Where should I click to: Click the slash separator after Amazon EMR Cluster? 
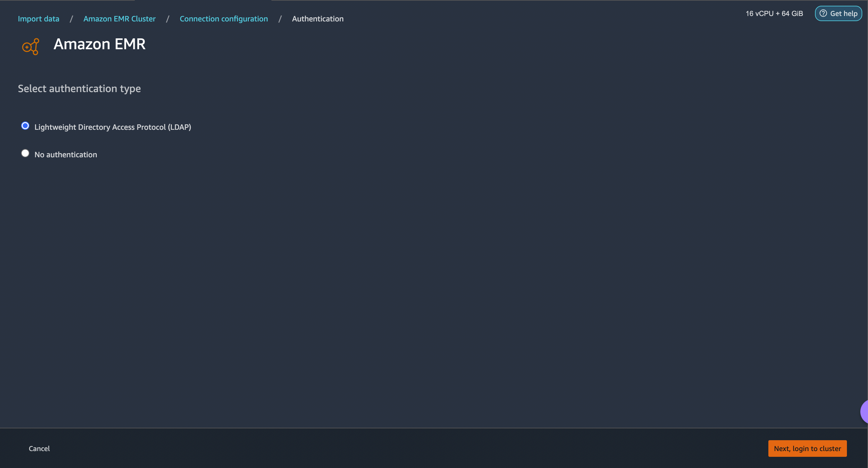[167, 19]
